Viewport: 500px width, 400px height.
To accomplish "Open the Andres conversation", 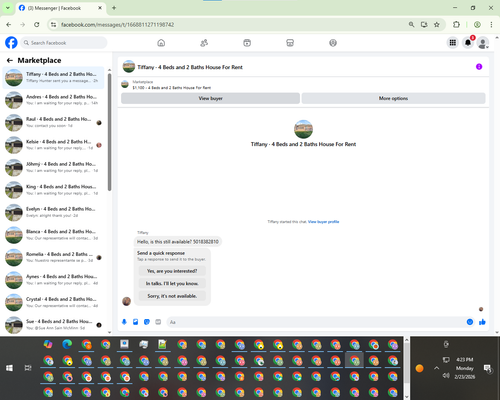I will tap(53, 100).
